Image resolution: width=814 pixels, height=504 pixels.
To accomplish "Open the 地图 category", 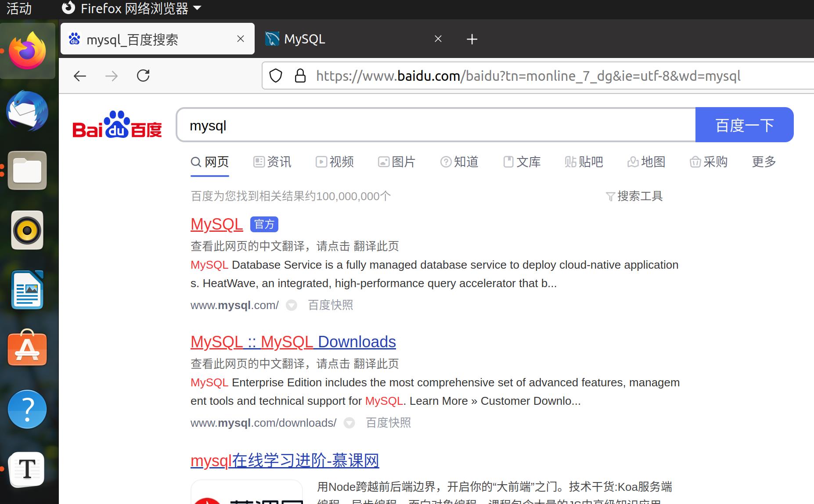I will click(646, 162).
